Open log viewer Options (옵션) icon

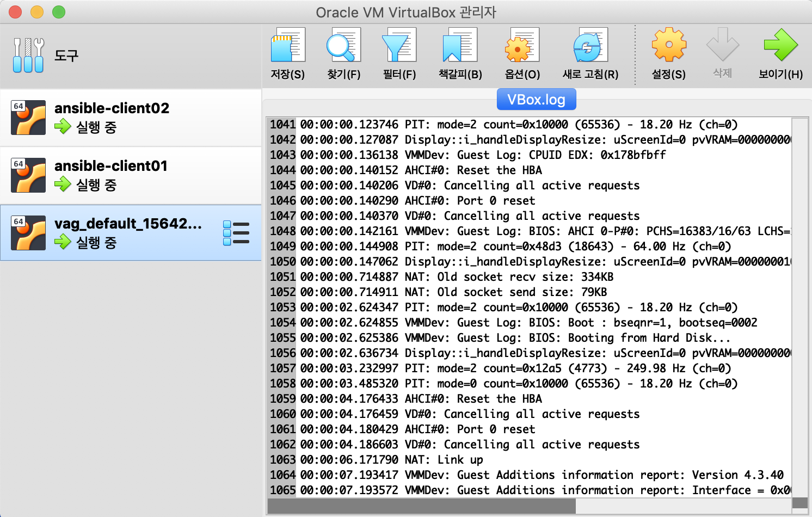pos(522,45)
